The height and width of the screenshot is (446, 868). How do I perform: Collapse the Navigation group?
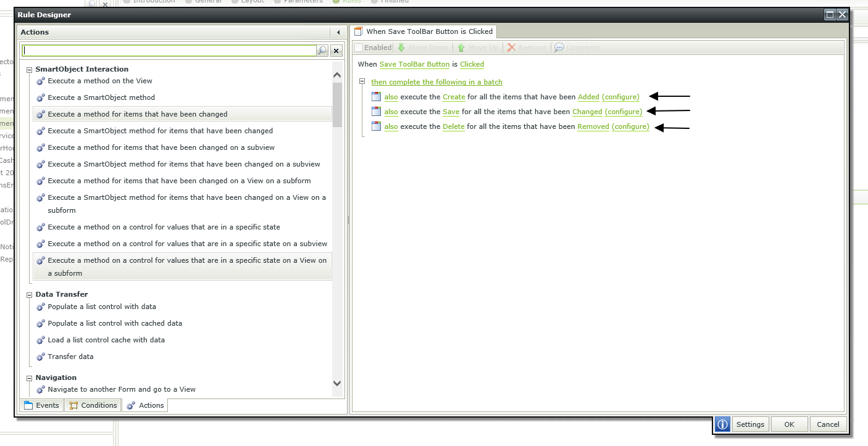coord(29,378)
